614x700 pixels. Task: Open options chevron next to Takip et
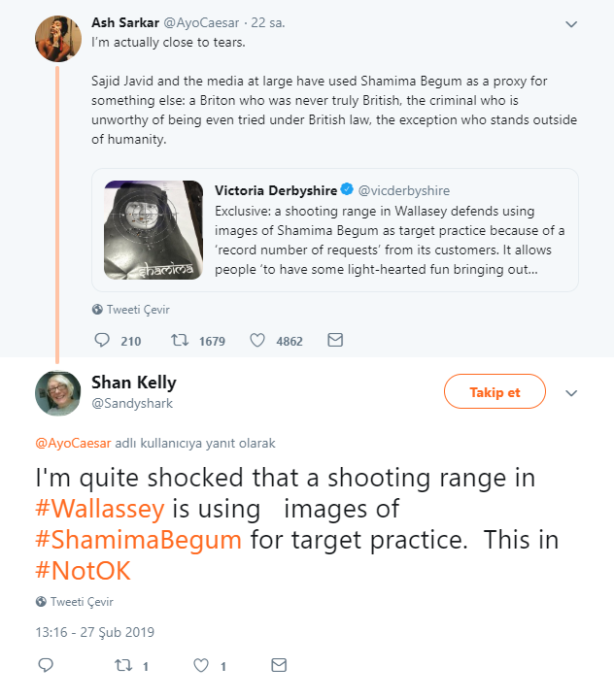571,393
